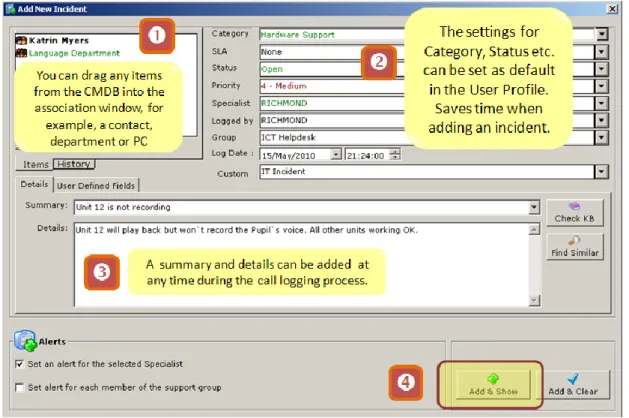629x418 pixels.
Task: Click the None SLA value
Action: [272, 52]
